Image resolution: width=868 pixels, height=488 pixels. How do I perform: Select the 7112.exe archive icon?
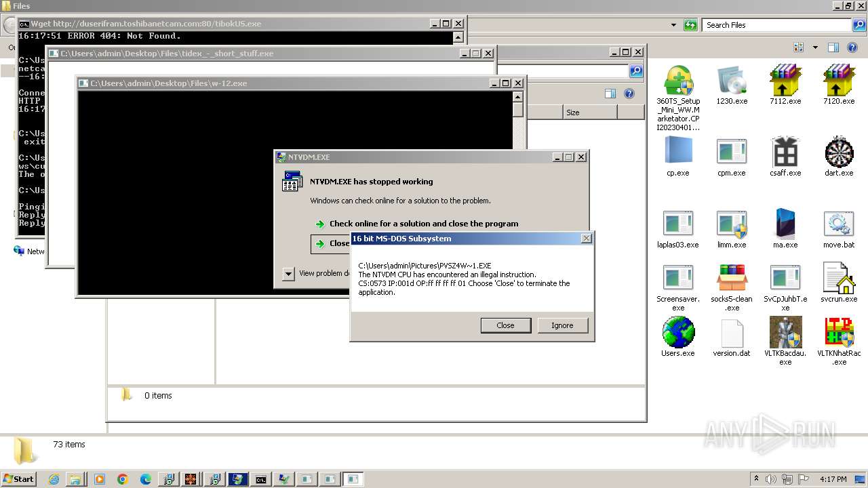tap(785, 81)
